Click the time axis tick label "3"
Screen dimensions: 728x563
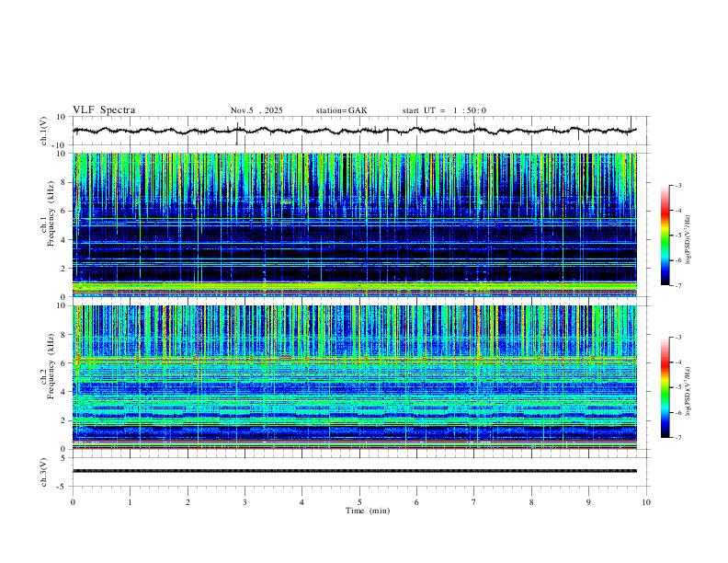tap(245, 502)
